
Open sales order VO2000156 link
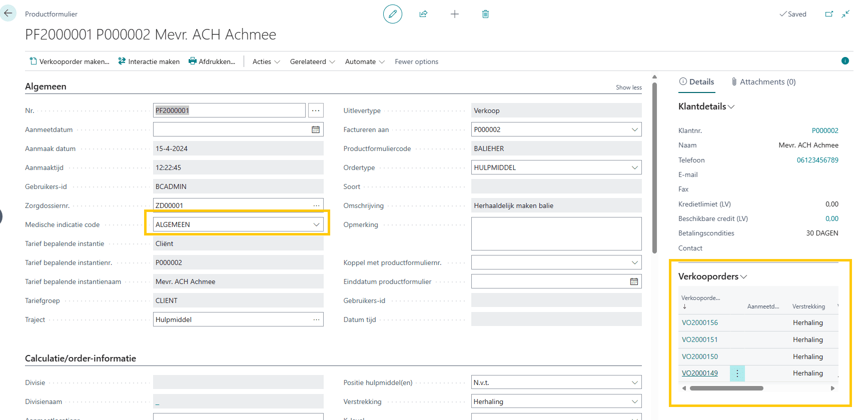coord(699,322)
